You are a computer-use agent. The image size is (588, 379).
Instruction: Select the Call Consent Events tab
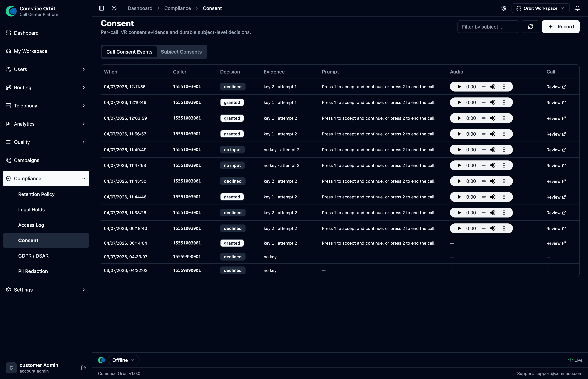click(x=129, y=52)
